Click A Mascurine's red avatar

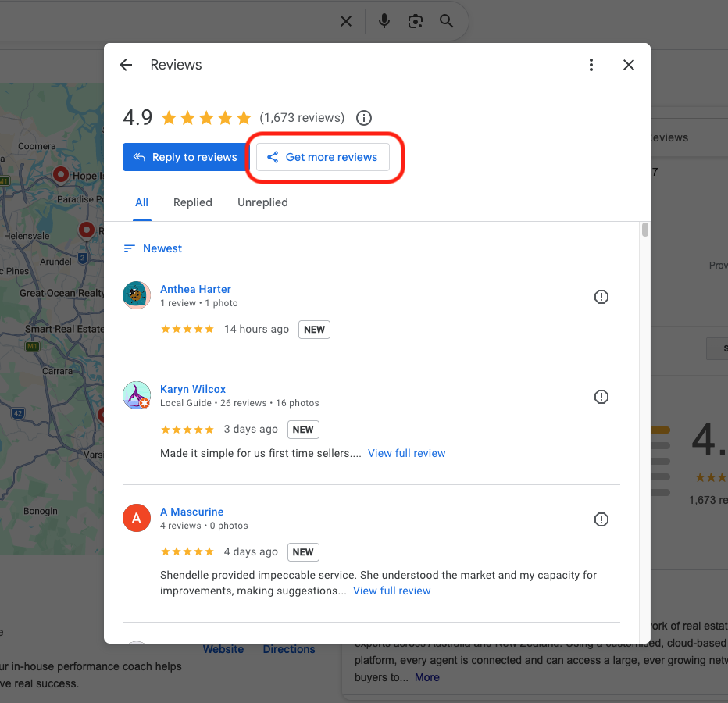[x=137, y=518]
